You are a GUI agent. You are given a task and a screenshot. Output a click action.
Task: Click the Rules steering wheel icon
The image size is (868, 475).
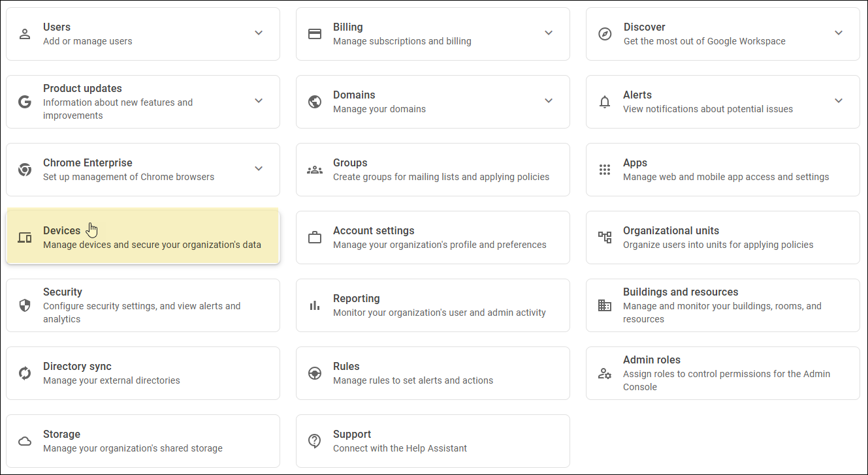click(315, 373)
